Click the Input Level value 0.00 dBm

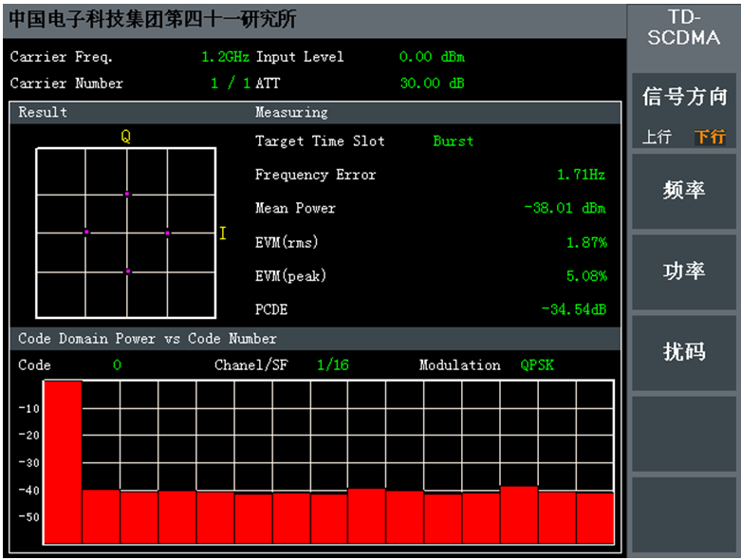[432, 57]
